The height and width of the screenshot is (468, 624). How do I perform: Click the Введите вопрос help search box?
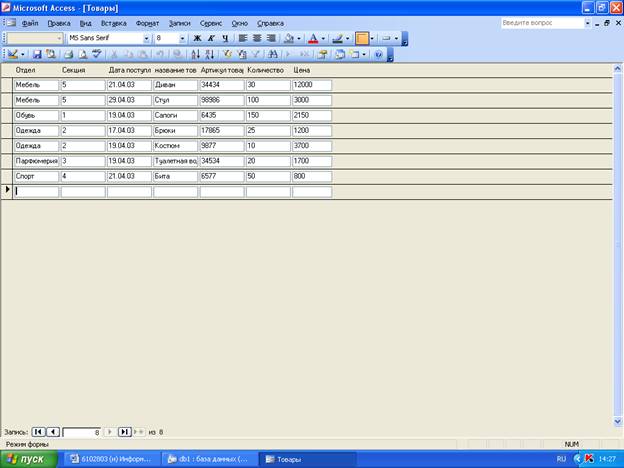(541, 22)
